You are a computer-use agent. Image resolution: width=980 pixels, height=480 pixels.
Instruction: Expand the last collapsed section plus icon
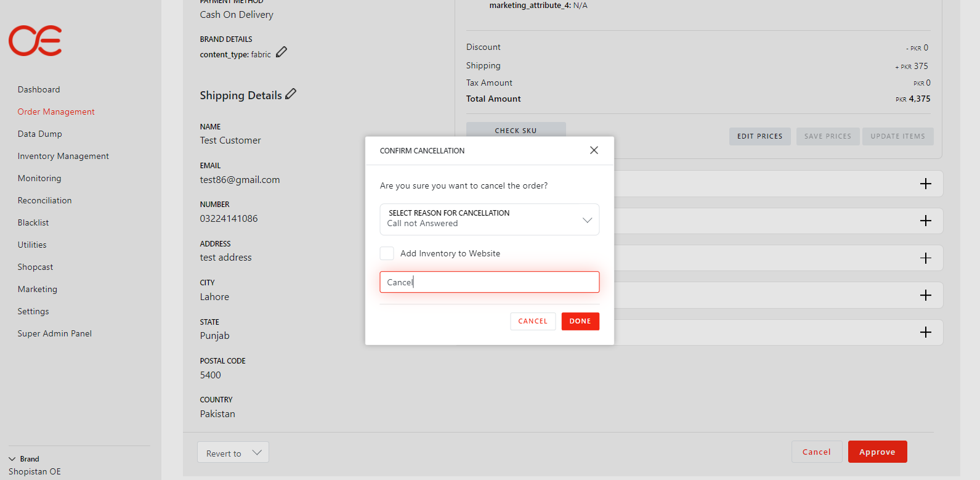tap(925, 332)
